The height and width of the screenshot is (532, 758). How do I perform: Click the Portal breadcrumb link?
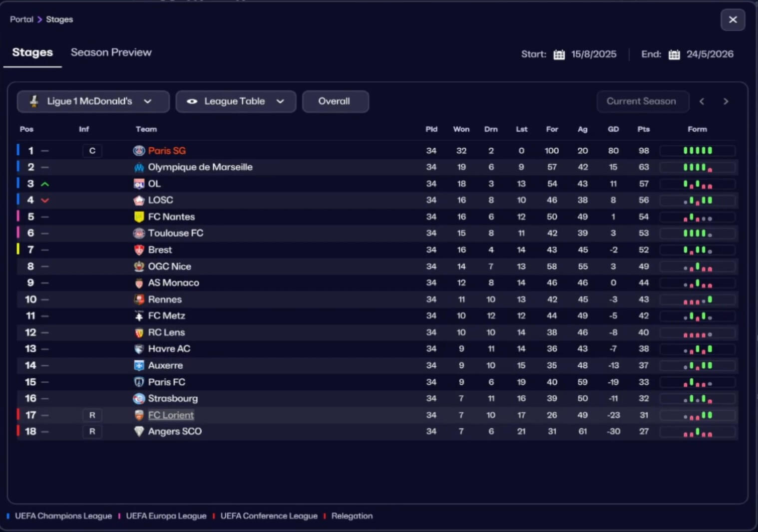coord(21,19)
